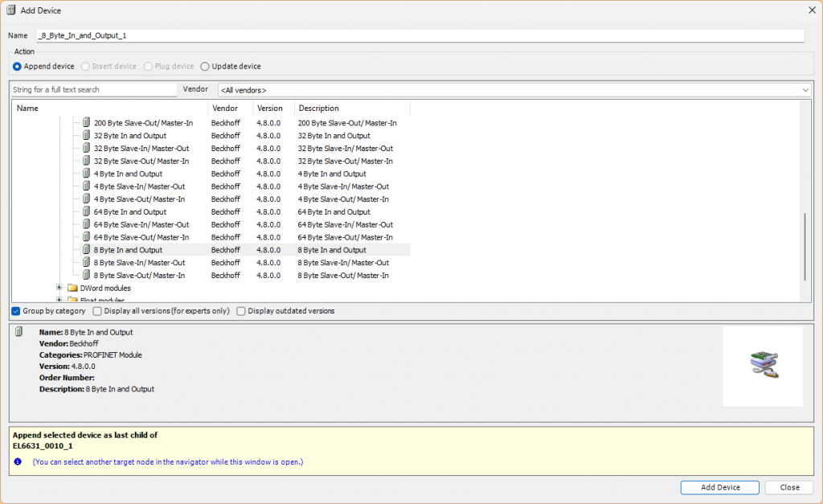Image resolution: width=823 pixels, height=504 pixels.
Task: Click the module icon next to 32 Byte In and Output
Action: click(x=87, y=136)
